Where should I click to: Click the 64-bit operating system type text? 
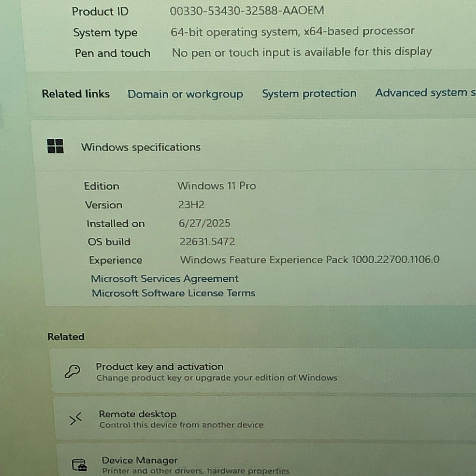coord(292,32)
